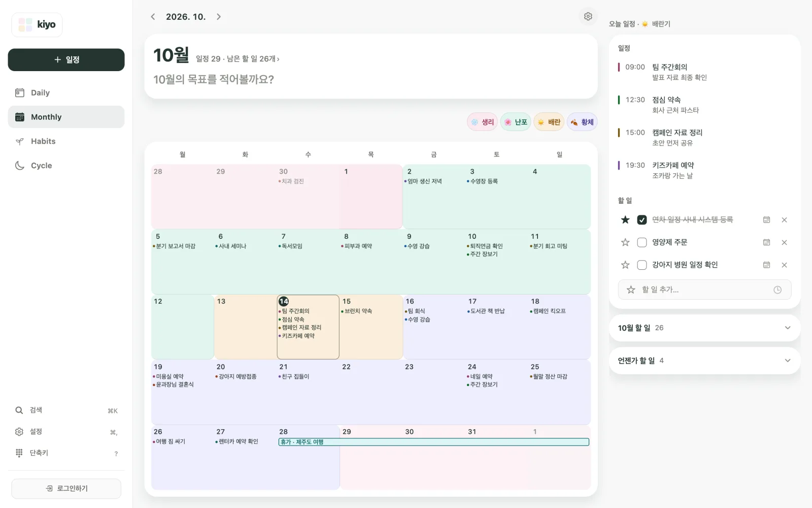Star the 강아지 병원 일정 확인 task

[x=625, y=265]
